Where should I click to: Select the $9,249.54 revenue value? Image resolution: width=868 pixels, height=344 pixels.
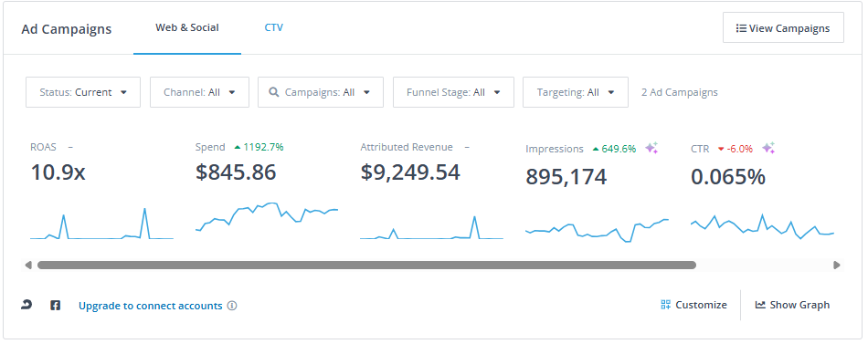pyautogui.click(x=410, y=172)
